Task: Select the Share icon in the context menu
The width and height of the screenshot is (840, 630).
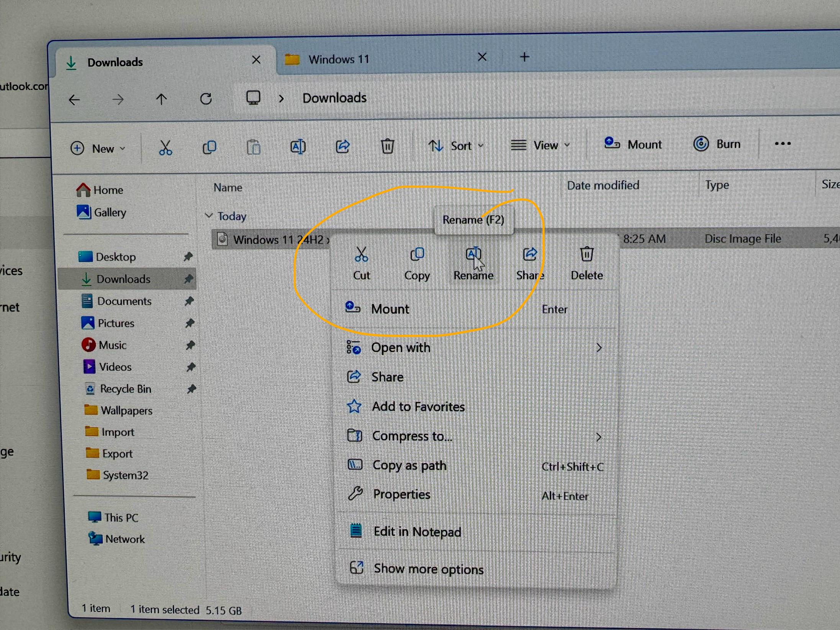Action: (530, 254)
